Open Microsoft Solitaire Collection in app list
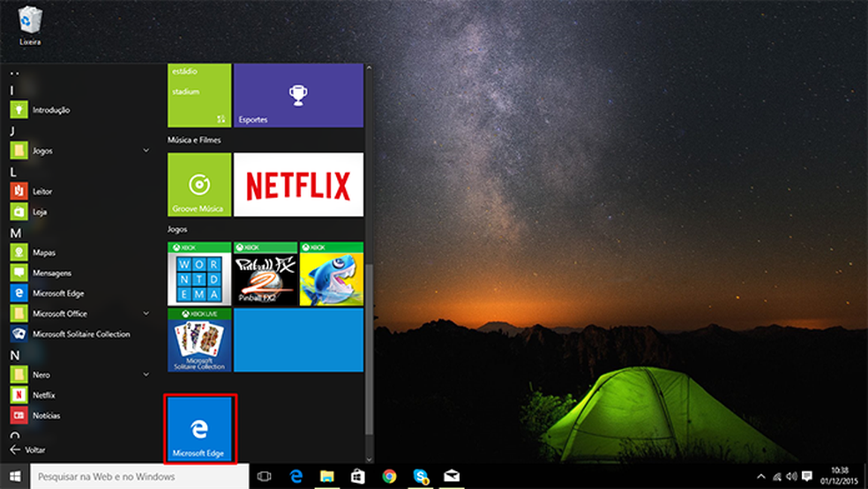The width and height of the screenshot is (868, 489). (71, 334)
